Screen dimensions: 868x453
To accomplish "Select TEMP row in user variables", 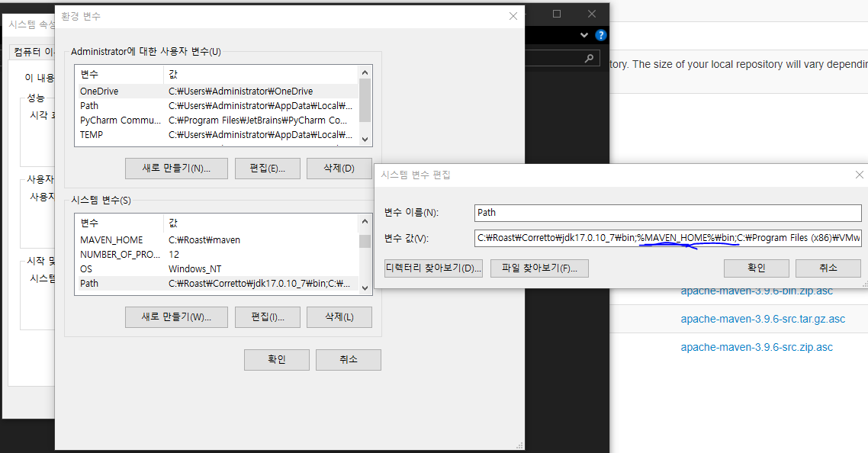I will pyautogui.click(x=217, y=134).
